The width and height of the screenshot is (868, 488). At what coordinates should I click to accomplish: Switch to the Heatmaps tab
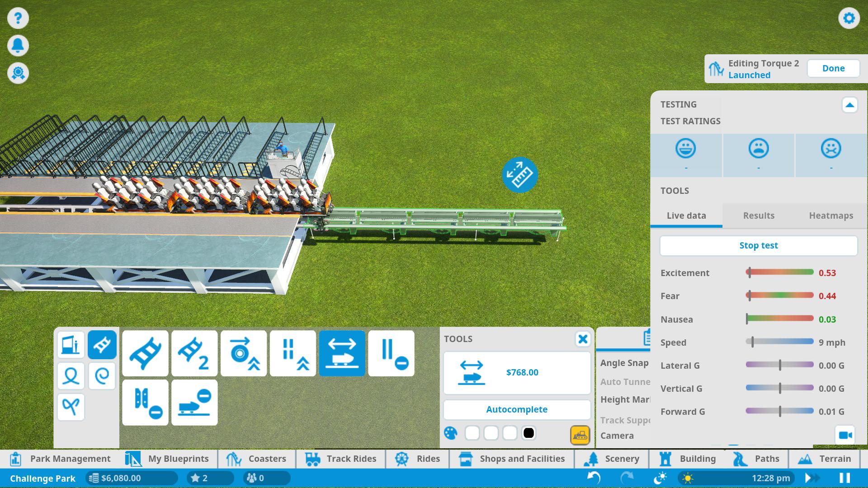tap(830, 215)
